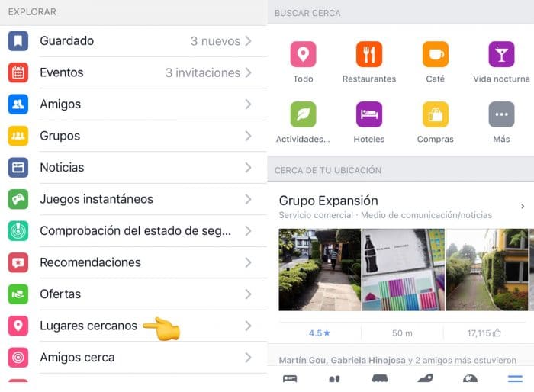
Task: Open the Eventos row chevron arrow
Action: click(248, 72)
